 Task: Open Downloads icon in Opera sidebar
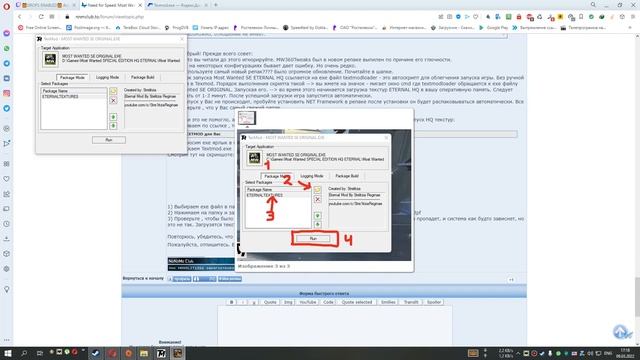point(7,239)
